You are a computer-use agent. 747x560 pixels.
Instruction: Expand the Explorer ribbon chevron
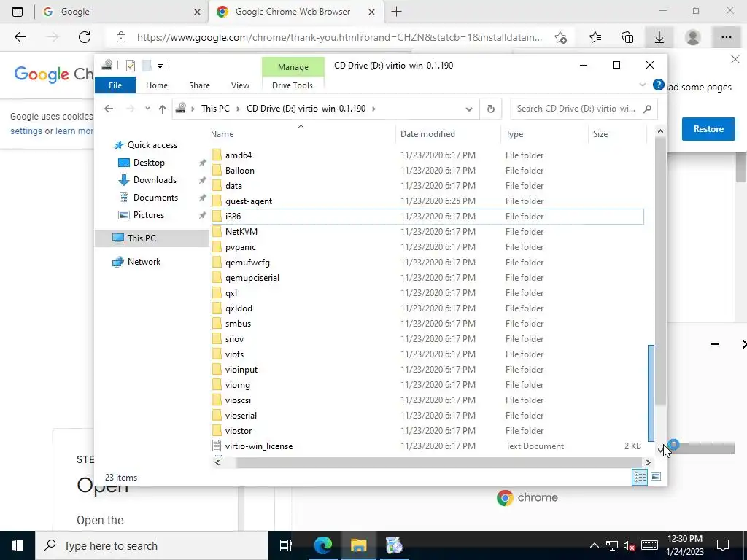click(x=642, y=85)
